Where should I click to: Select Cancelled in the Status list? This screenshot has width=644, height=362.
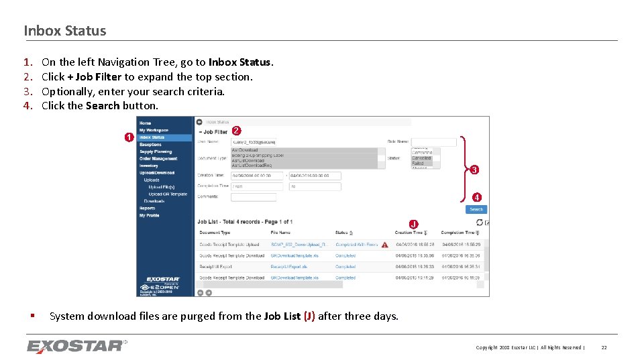point(422,158)
